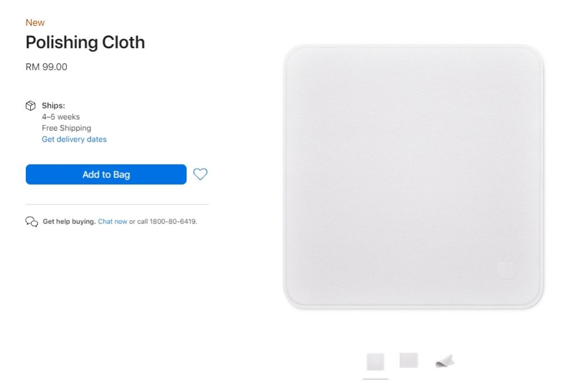Click the underline indicator below first thumbnail
The image size is (575, 392).
coord(376,379)
